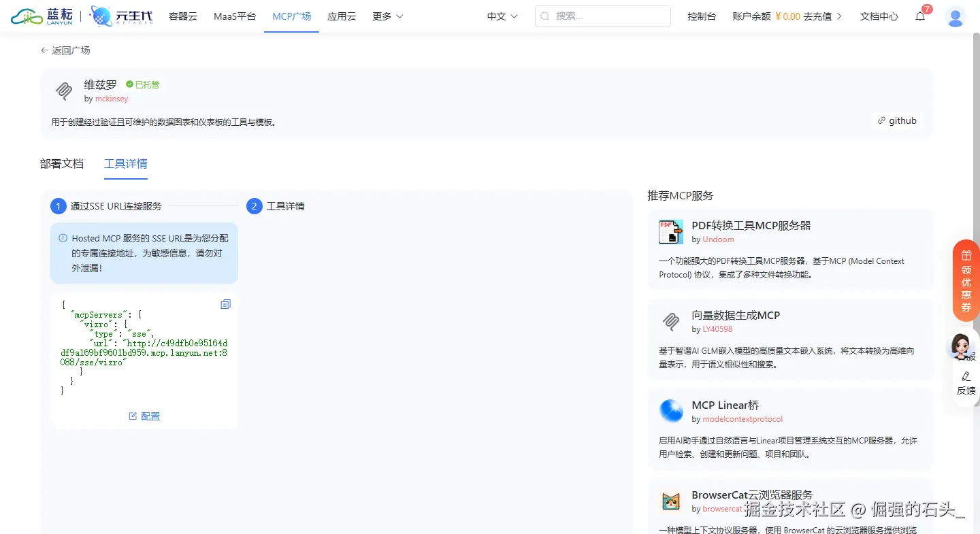
Task: Expand the 更多 dropdown menu
Action: click(387, 16)
